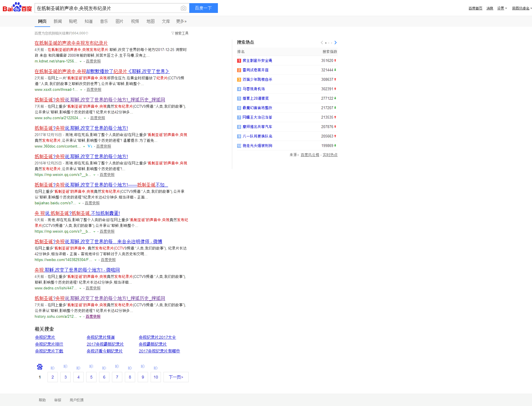This screenshot has width=532, height=406.
Task: Click next arrow in hot searches panel
Action: pyautogui.click(x=336, y=43)
